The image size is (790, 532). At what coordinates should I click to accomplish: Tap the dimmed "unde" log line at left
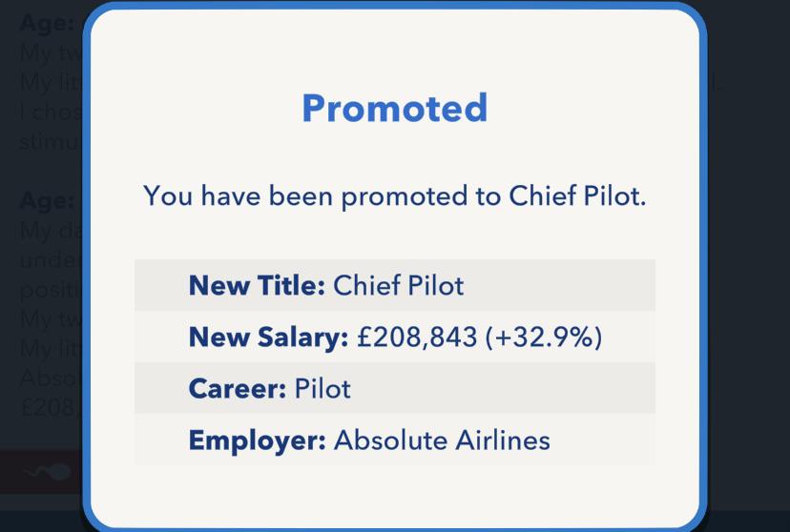51,260
